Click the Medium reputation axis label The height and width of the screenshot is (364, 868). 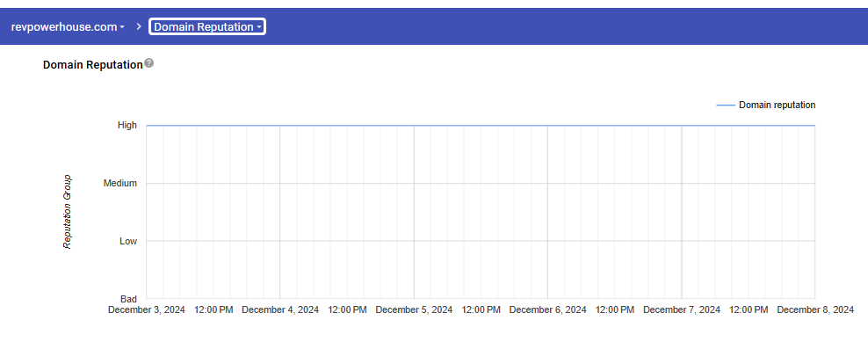coord(120,184)
